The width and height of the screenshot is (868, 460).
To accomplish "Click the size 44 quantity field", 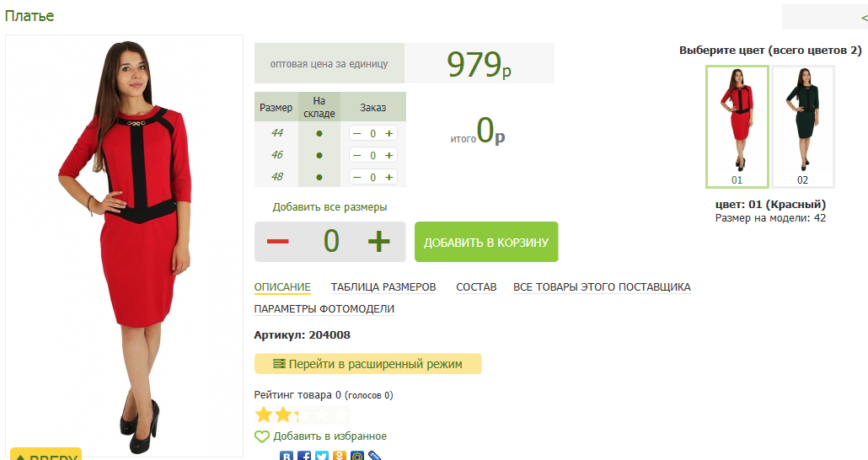I will coord(373,133).
